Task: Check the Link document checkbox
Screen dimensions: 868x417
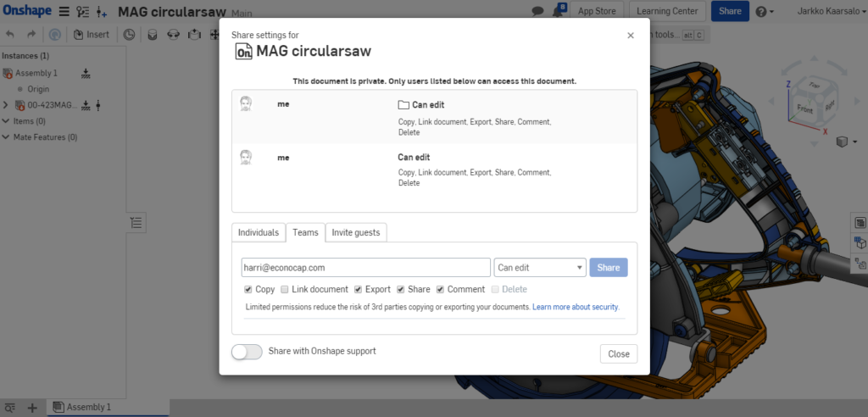Action: point(285,290)
